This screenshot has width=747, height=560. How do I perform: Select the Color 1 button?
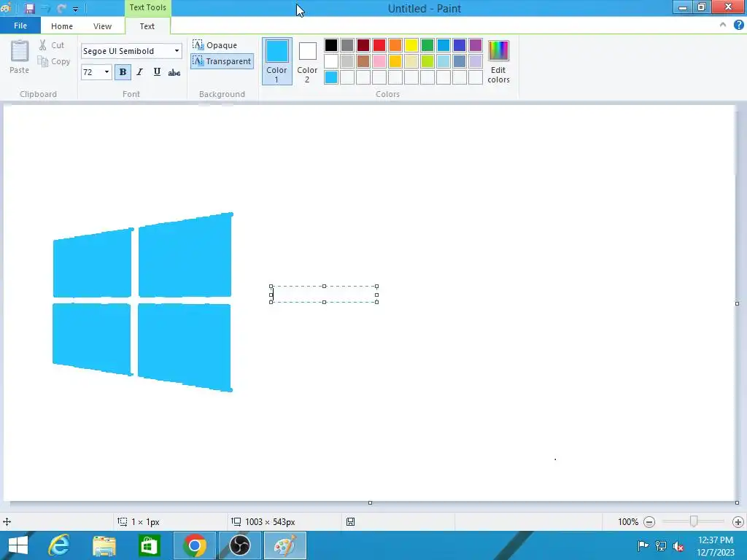point(276,61)
